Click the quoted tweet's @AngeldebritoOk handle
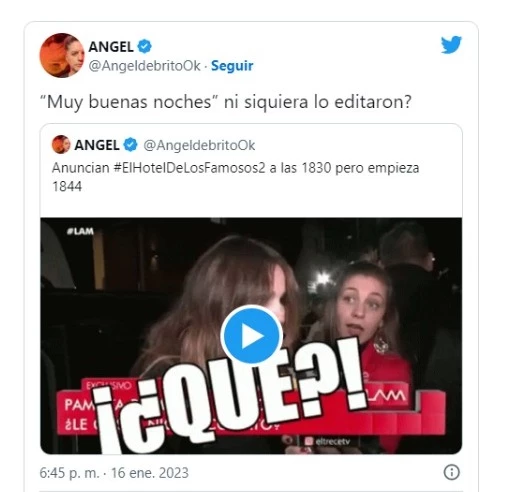Viewport: 506px width, 492px height. click(199, 145)
